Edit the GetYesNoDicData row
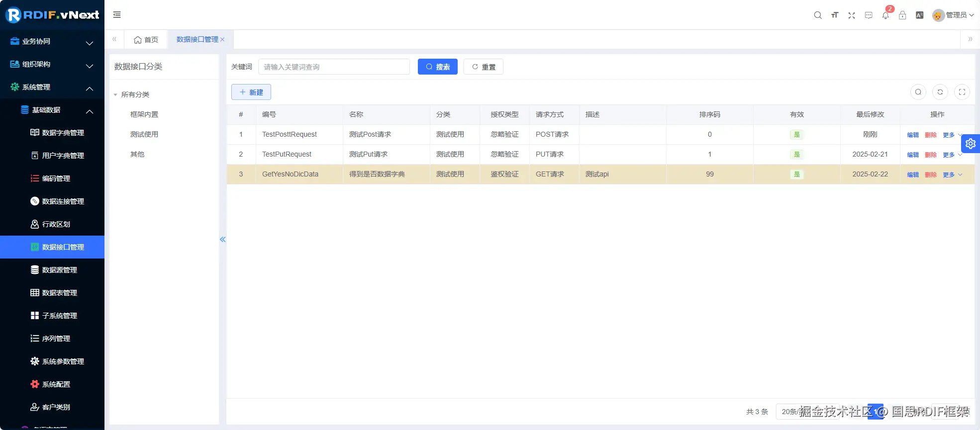Viewport: 980px width, 430px height. click(x=913, y=174)
